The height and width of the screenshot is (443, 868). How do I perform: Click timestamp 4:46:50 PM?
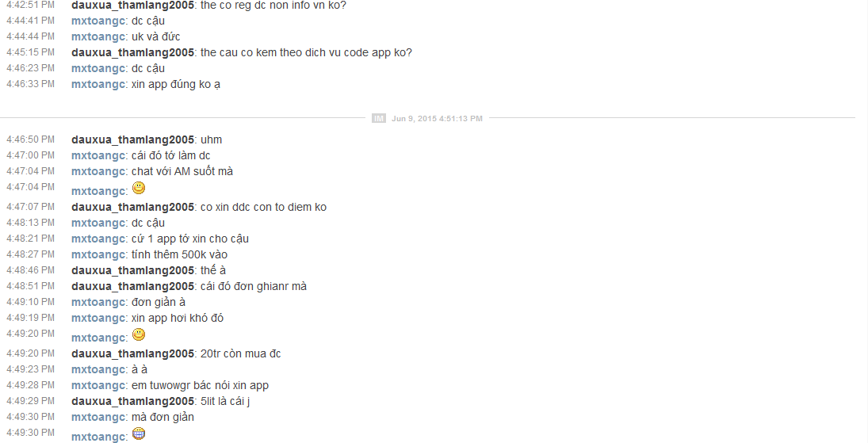(30, 139)
